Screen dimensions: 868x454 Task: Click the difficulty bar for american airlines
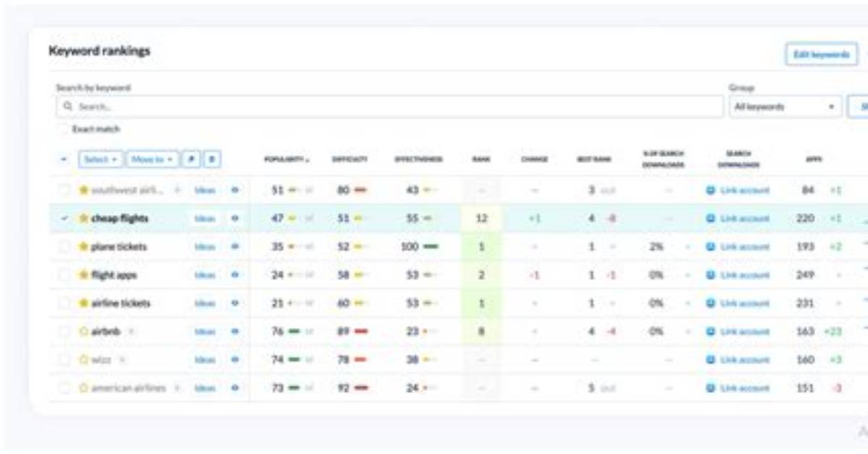tap(360, 388)
